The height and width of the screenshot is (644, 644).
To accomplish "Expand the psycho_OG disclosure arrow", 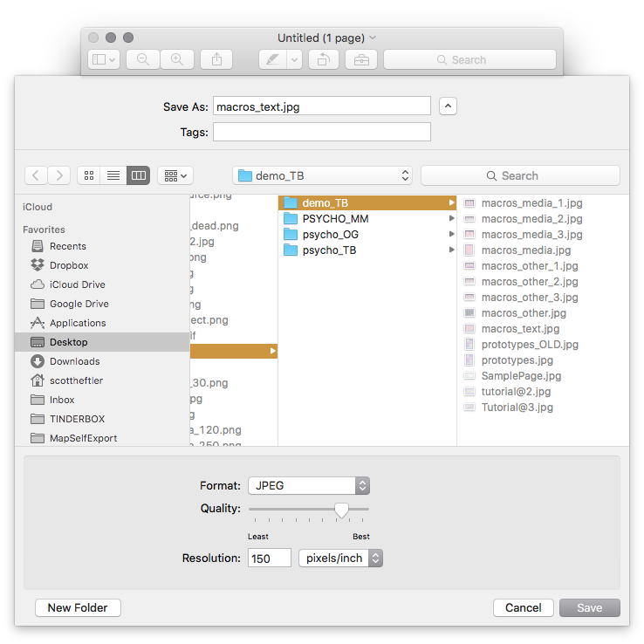I will point(451,234).
